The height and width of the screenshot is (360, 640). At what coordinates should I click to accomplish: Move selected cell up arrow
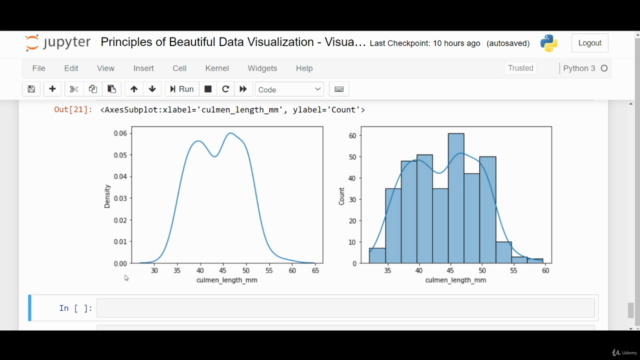tap(134, 89)
